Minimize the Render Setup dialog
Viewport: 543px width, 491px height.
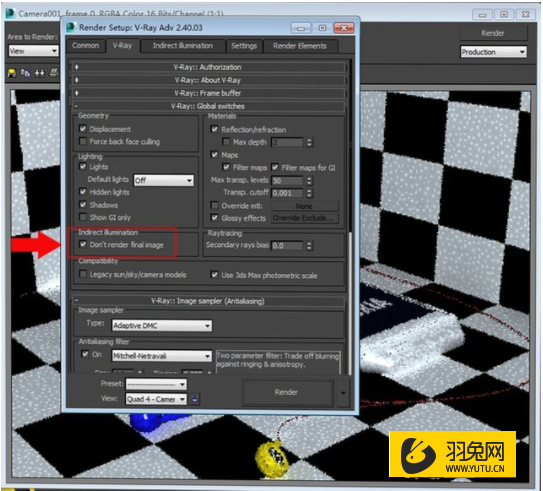[300, 28]
